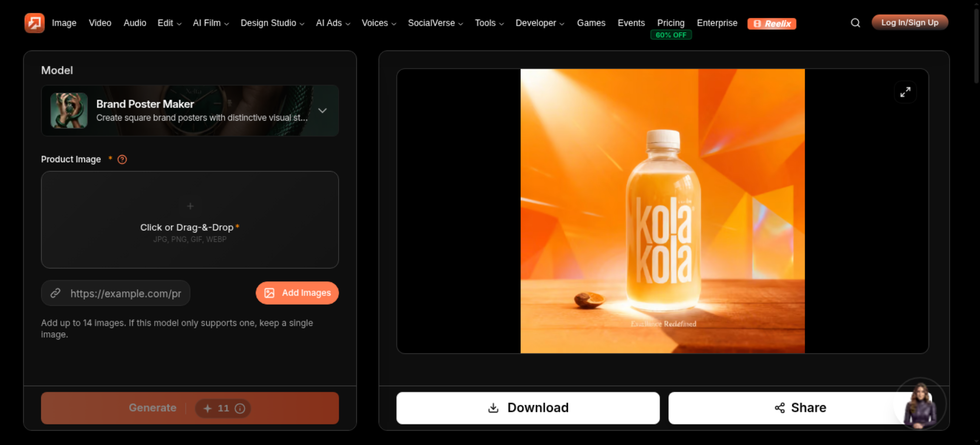
Task: Open the Audio nav item
Action: 135,23
